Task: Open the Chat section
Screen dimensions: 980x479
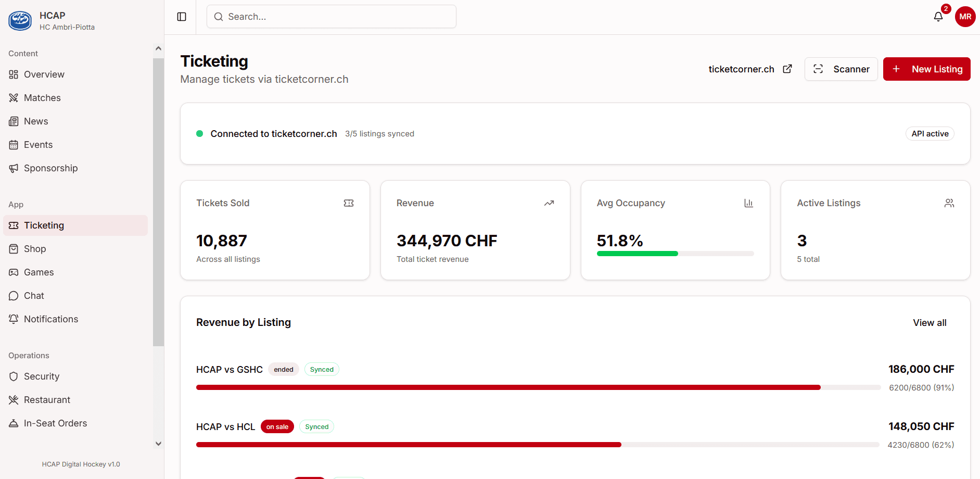Action: tap(75, 296)
